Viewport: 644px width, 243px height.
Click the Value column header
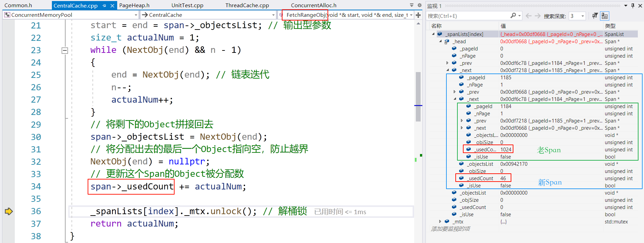[x=503, y=26]
